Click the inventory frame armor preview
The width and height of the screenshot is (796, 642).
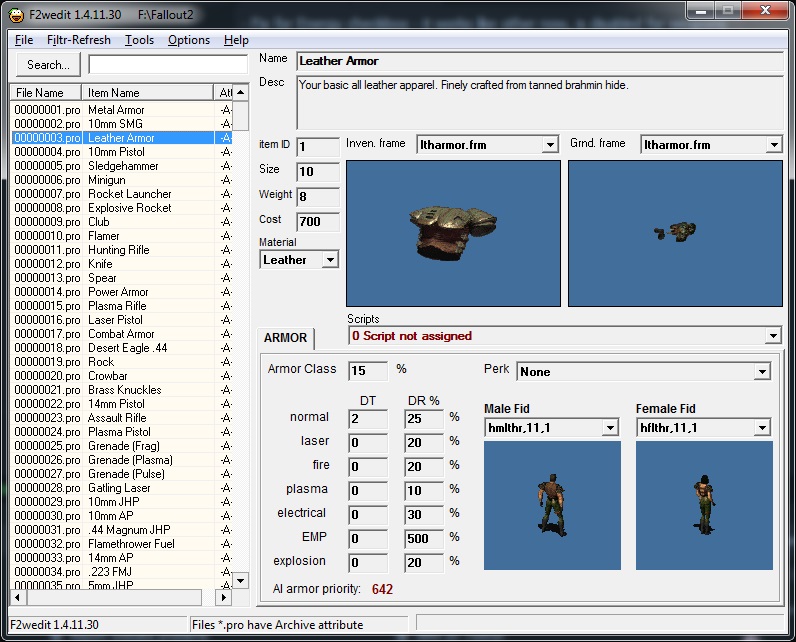point(453,233)
